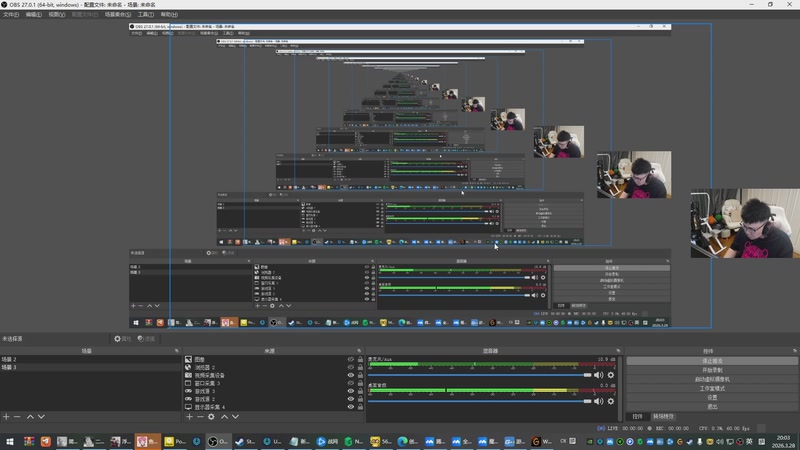Move the source down in the Sources list
800x450 pixels.
pos(235,417)
